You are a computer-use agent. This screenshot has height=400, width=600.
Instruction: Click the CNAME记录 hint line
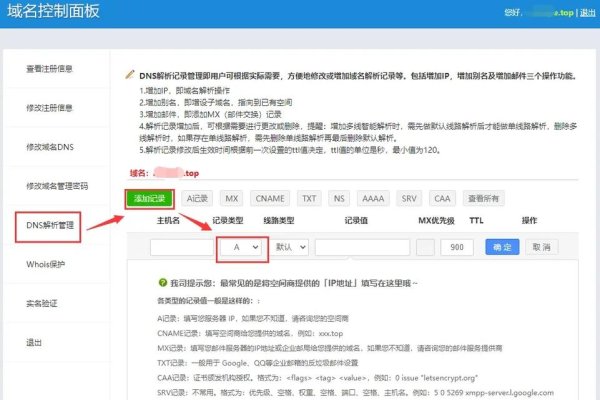click(250, 333)
